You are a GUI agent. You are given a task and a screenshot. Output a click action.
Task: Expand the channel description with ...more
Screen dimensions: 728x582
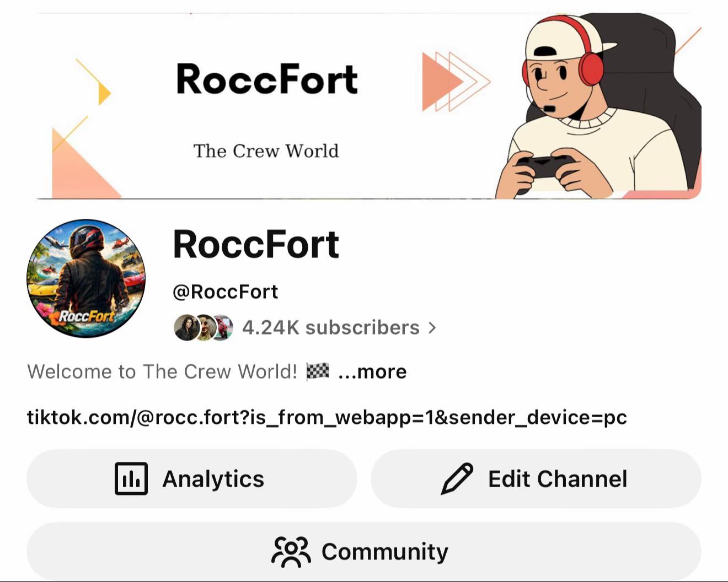372,372
